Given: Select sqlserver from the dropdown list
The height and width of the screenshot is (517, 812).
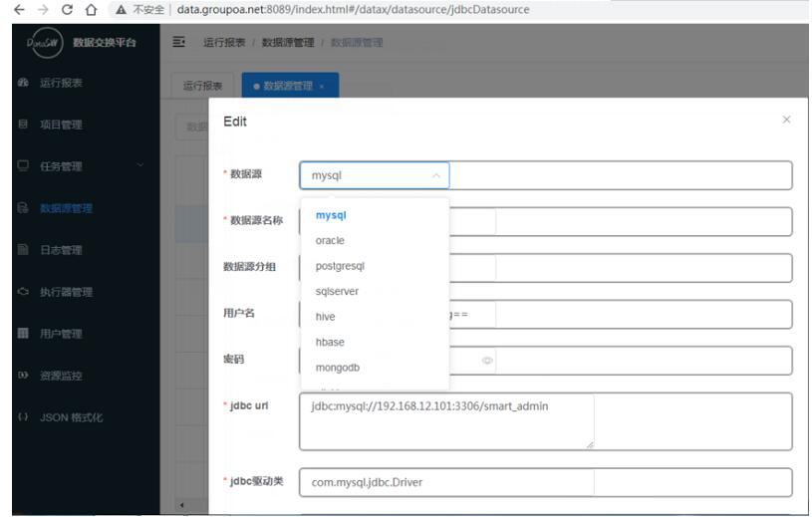Looking at the screenshot, I should 375,291.
